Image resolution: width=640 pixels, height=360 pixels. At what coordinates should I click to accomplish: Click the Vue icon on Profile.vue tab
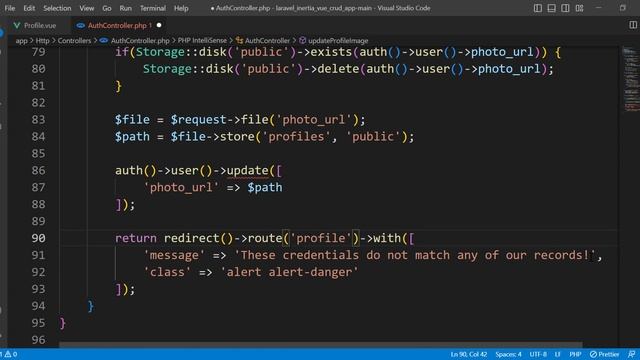pos(17,25)
